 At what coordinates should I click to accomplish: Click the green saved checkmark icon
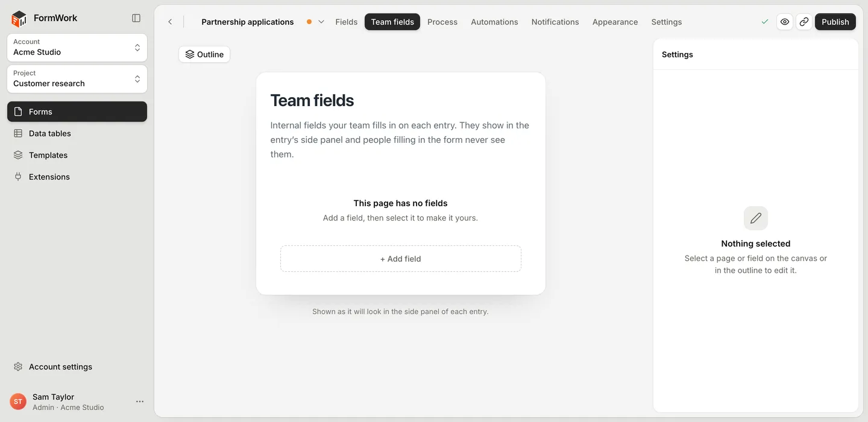pyautogui.click(x=765, y=22)
